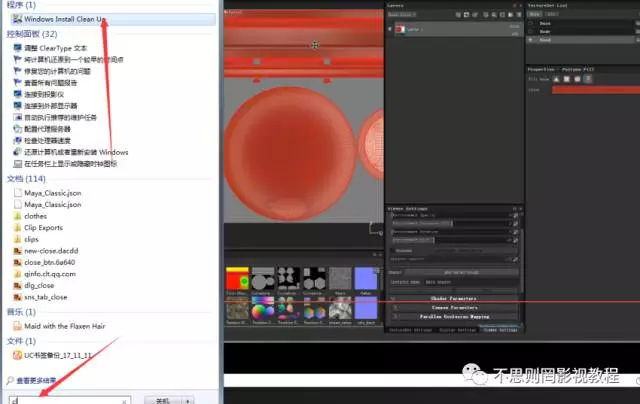
Task: Open the Clip Exports folder
Action: coord(43,227)
